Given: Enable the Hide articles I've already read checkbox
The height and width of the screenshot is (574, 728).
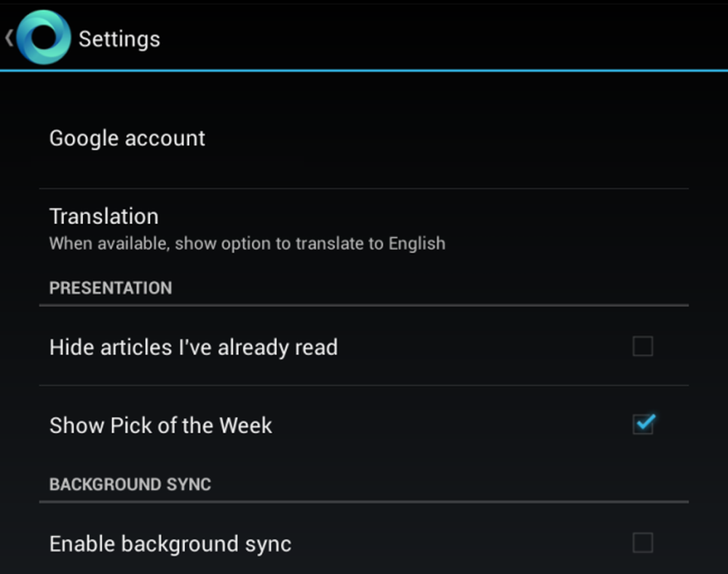Looking at the screenshot, I should (x=643, y=346).
